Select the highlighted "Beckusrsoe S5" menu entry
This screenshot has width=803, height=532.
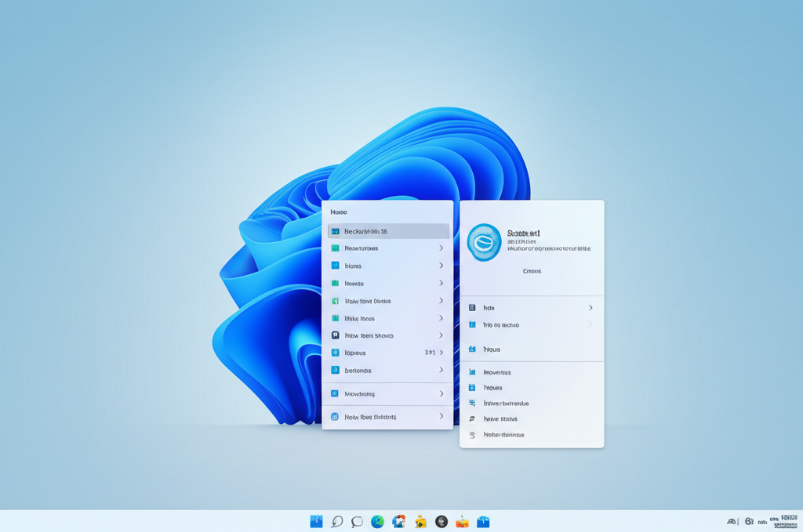pos(388,231)
